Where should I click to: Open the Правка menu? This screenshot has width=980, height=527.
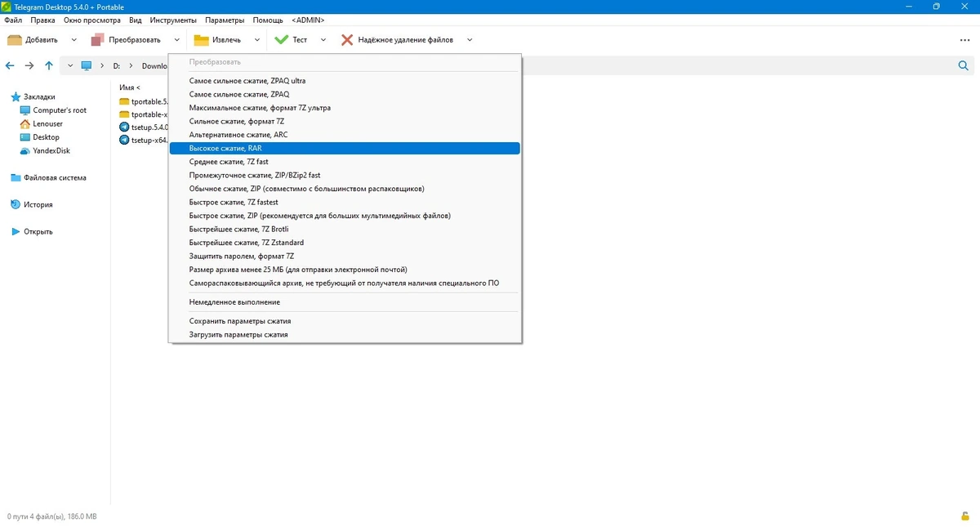click(42, 20)
